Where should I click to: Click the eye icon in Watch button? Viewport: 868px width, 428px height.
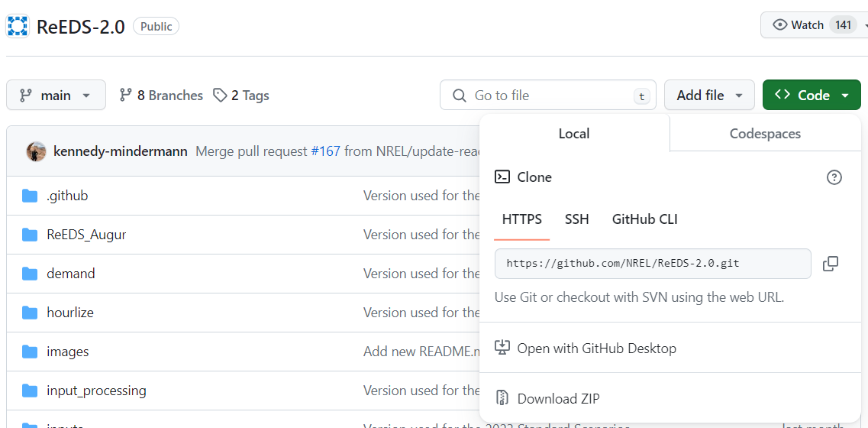[780, 25]
